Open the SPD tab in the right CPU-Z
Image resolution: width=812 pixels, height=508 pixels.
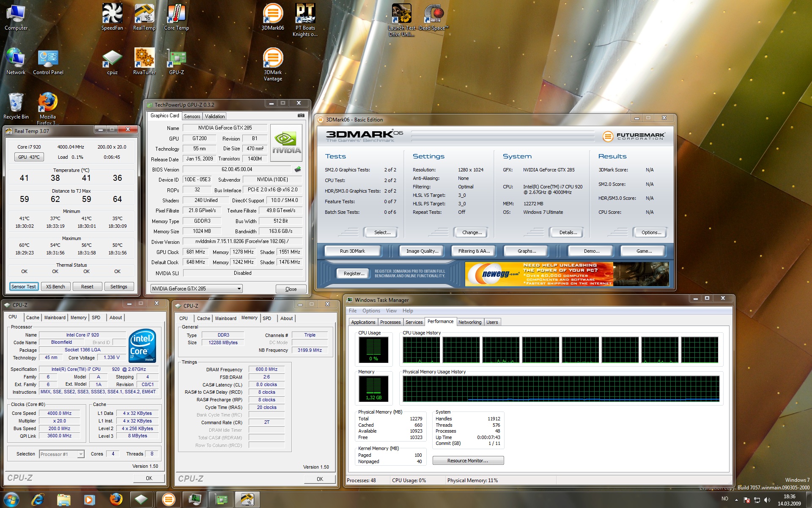coord(267,318)
